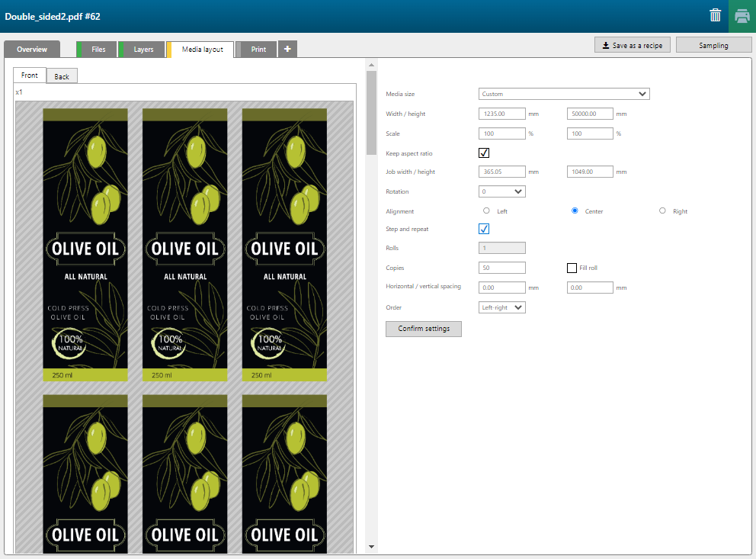
Task: Switch to the Back side tab
Action: point(62,76)
